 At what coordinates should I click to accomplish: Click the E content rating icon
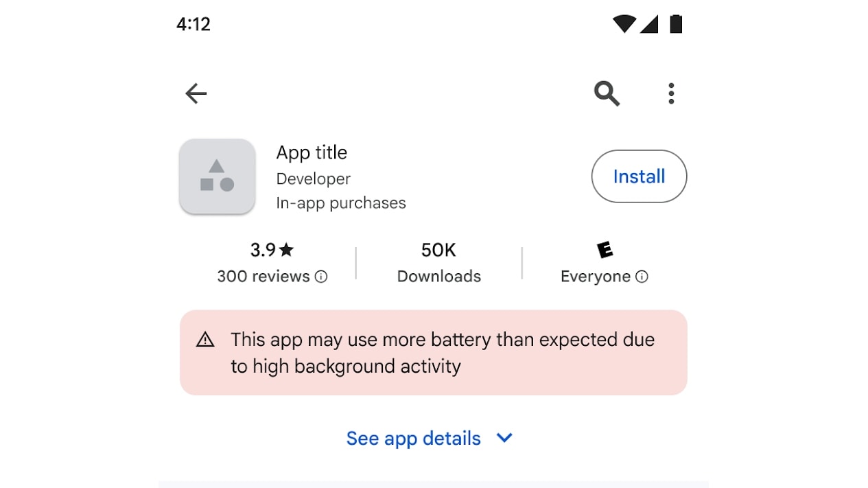[x=605, y=250]
